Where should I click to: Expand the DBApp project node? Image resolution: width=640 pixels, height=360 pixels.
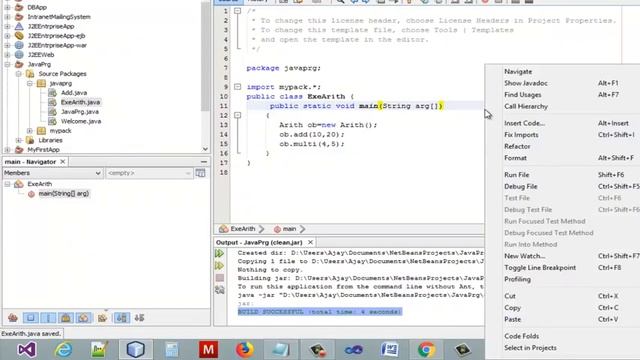(7, 7)
